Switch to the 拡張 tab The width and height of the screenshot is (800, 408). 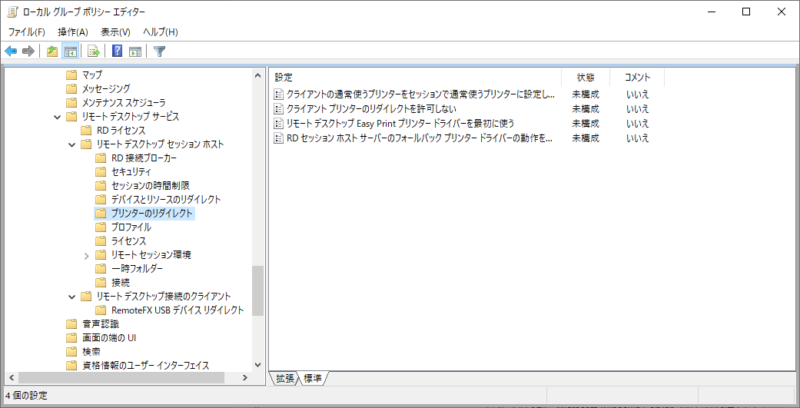coord(284,378)
